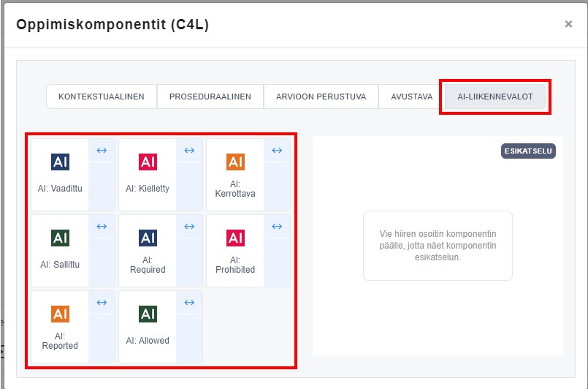This screenshot has width=588, height=389.
Task: Select the AI: Kielletty component icon
Action: pyautogui.click(x=148, y=162)
